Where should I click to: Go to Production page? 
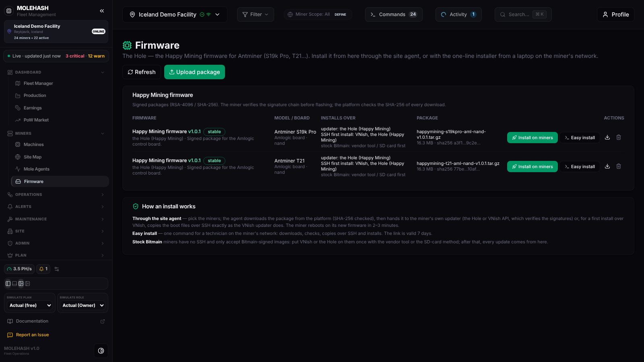click(60, 96)
